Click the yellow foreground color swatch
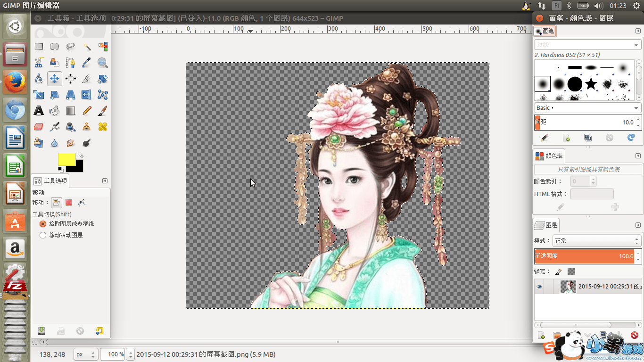This screenshot has width=644, height=362. point(66,159)
